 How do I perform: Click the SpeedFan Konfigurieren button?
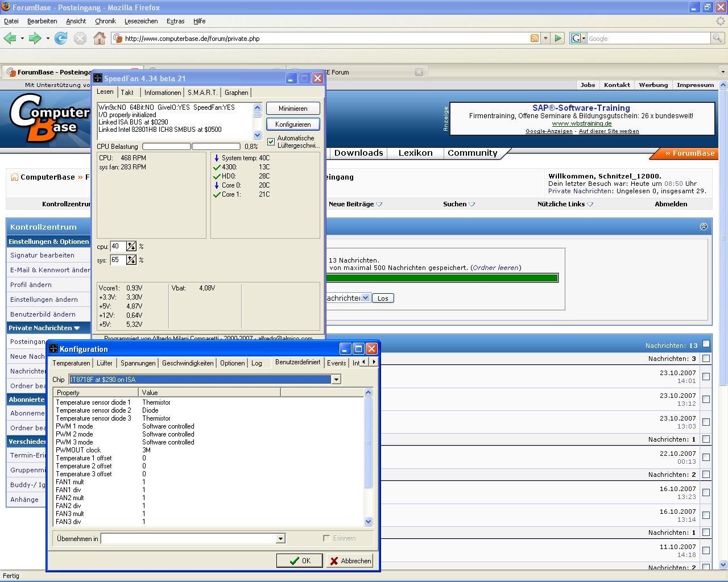click(293, 124)
